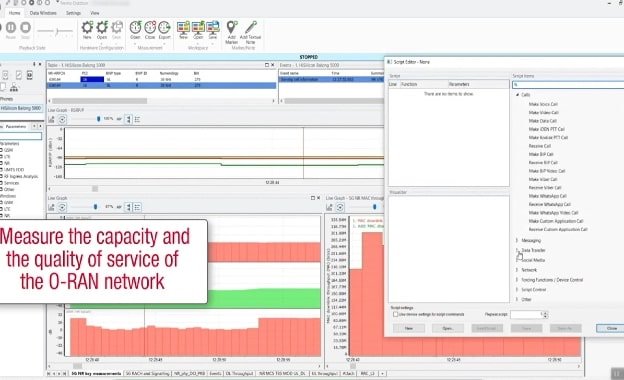Click middle Line Graph chart settings icon
The width and height of the screenshot is (624, 380).
[51, 207]
